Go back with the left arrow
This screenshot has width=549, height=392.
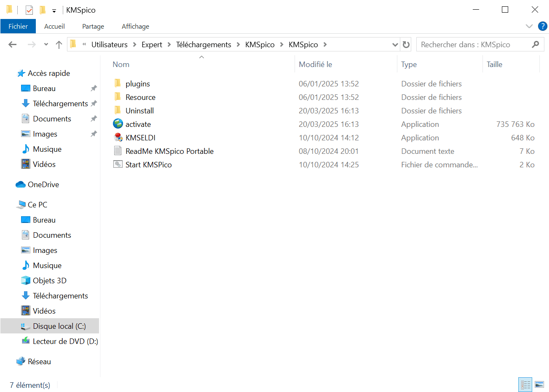click(13, 44)
